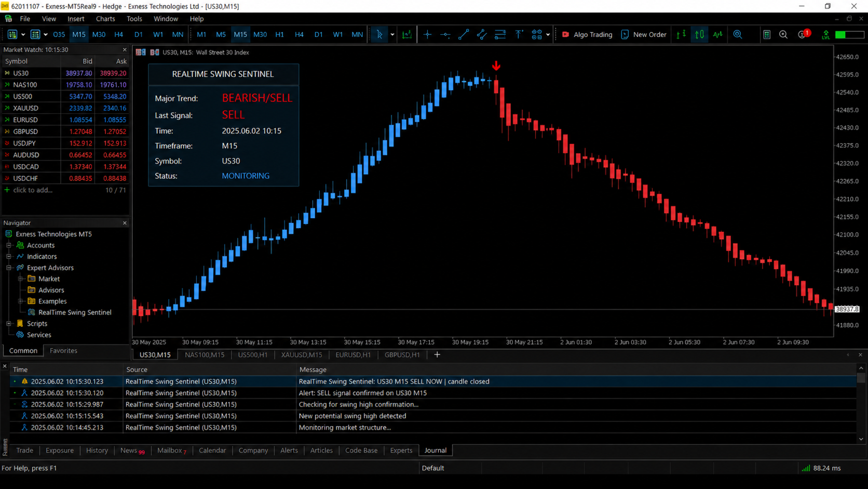This screenshot has height=489, width=868.
Task: Open the new chart icon in toolbar
Action: pyautogui.click(x=12, y=34)
